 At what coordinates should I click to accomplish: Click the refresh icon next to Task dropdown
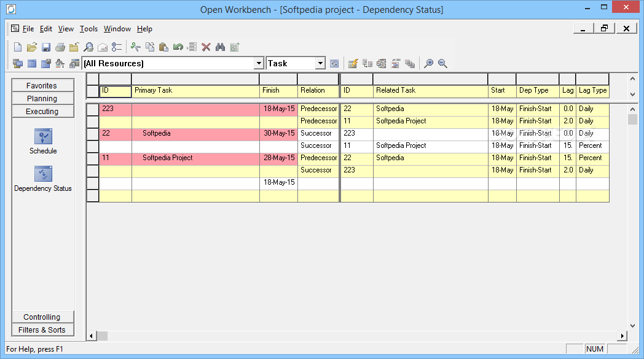pyautogui.click(x=334, y=64)
